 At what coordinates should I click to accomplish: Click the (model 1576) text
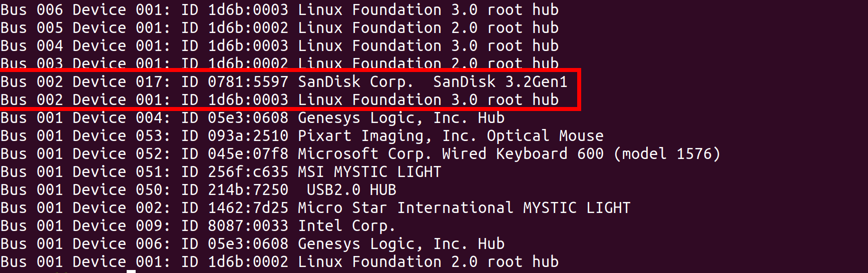click(x=667, y=153)
